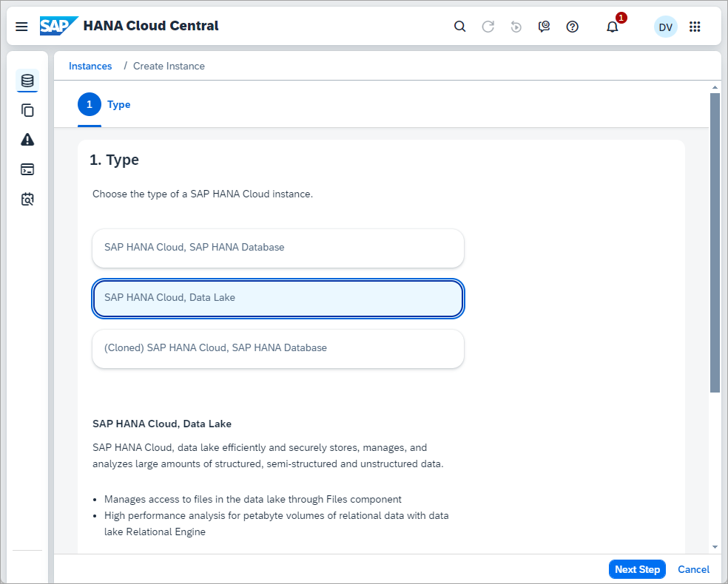Viewport: 728px width, 584px height.
Task: Open the DV user profile avatar
Action: [665, 27]
